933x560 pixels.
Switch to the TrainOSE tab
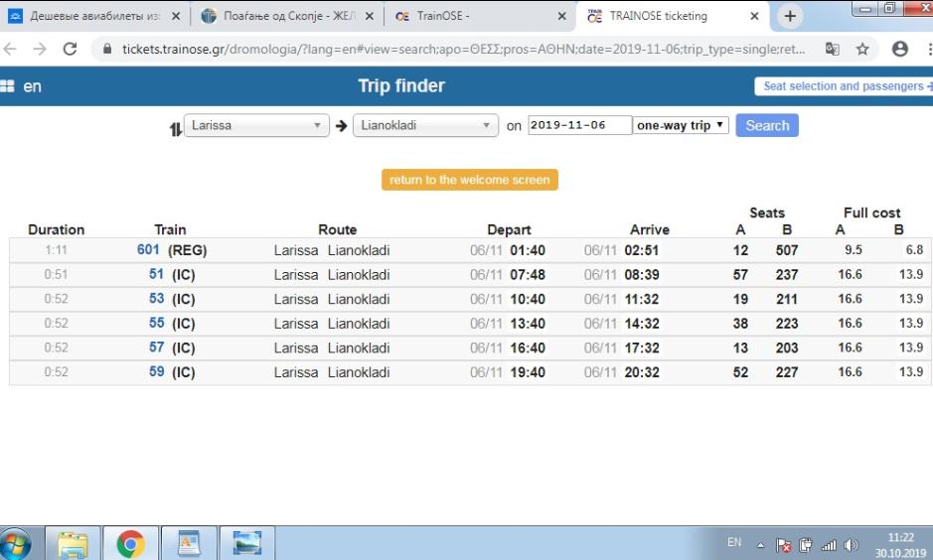pos(479,16)
